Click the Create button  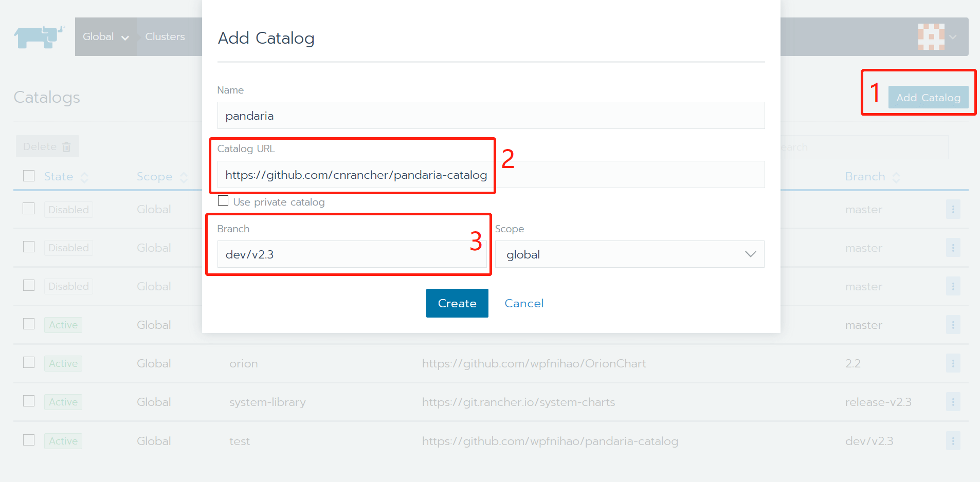click(x=457, y=303)
